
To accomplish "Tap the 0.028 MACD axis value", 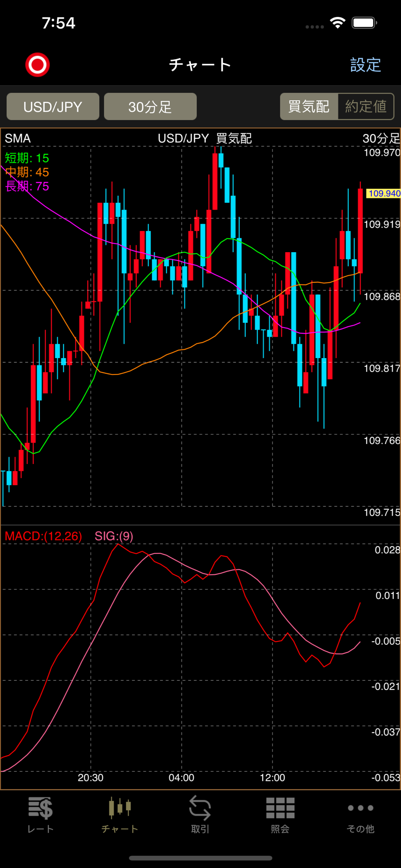I will point(388,550).
